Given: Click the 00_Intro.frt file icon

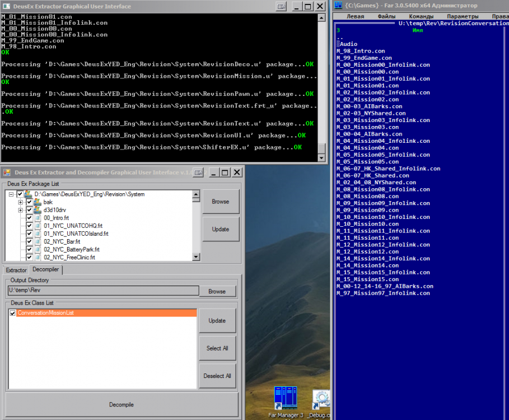Looking at the screenshot, I should click(x=38, y=218).
